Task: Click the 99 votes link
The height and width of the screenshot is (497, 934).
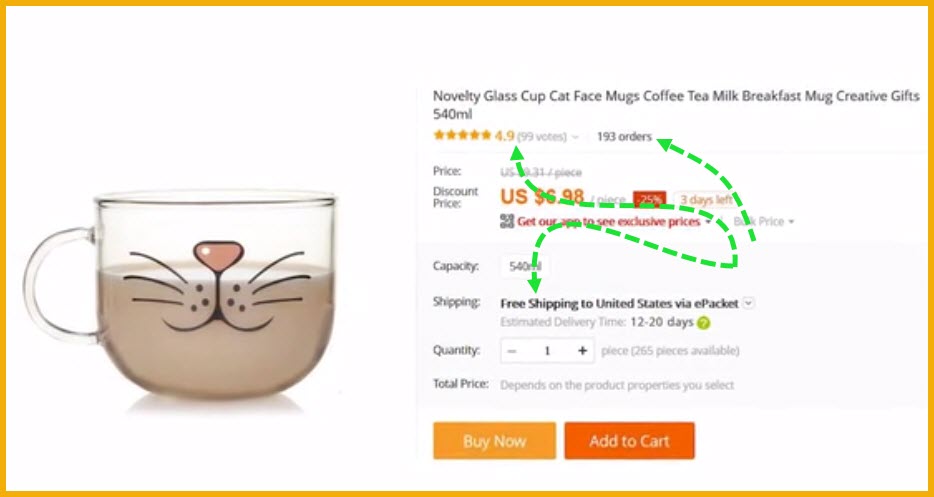Action: pyautogui.click(x=541, y=137)
